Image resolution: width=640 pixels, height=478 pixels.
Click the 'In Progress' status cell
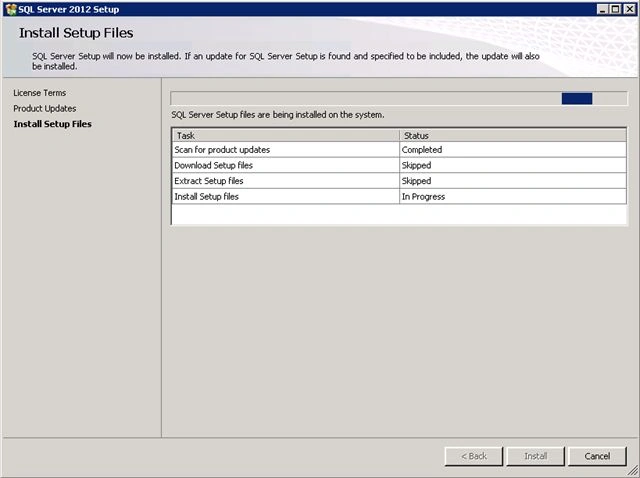(513, 196)
